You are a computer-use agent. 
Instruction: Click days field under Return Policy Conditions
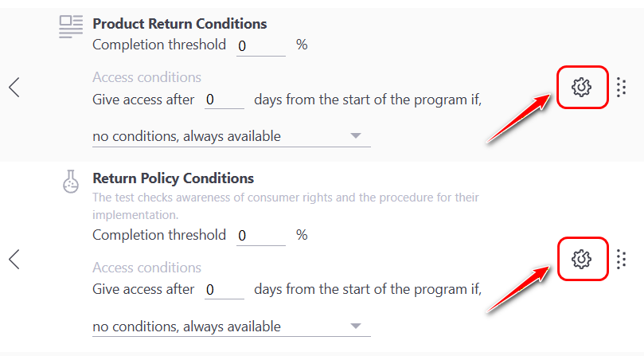pyautogui.click(x=224, y=291)
